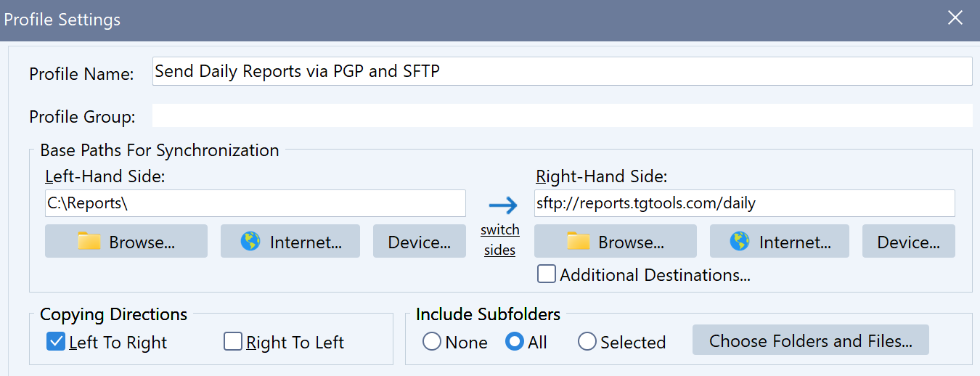Choose the Selected subfolders radio option
The height and width of the screenshot is (376, 980).
tap(587, 342)
